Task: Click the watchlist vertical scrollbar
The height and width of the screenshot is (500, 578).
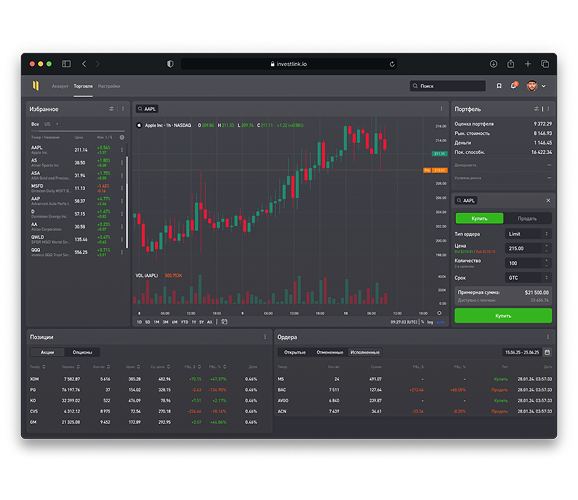Action: coord(127,202)
